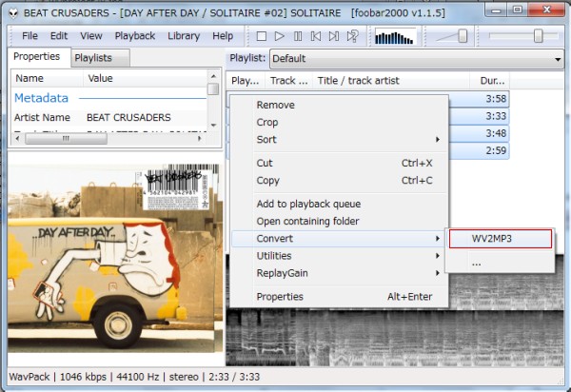Click the Stop playback button

click(262, 36)
